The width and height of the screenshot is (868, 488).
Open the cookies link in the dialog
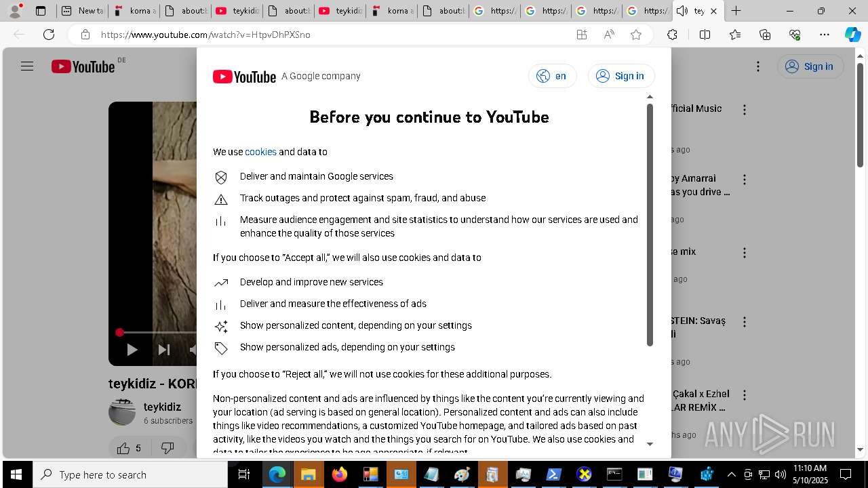click(x=260, y=152)
